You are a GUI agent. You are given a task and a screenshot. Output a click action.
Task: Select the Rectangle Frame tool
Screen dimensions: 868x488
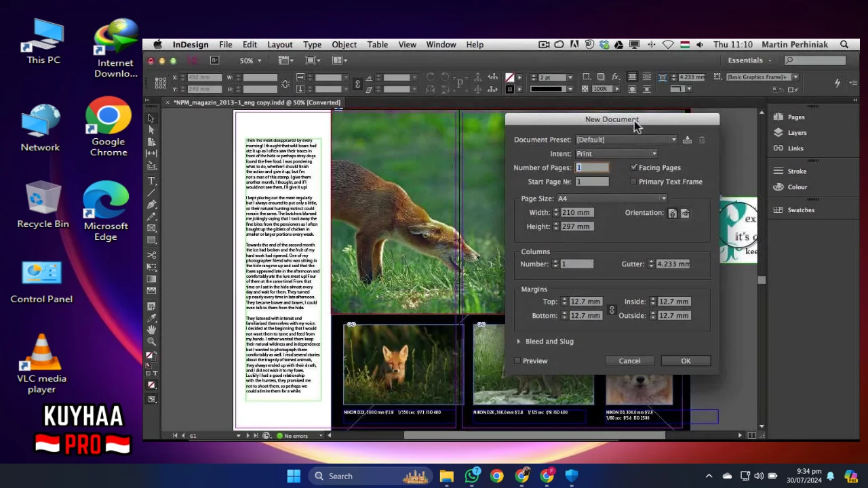pyautogui.click(x=151, y=228)
